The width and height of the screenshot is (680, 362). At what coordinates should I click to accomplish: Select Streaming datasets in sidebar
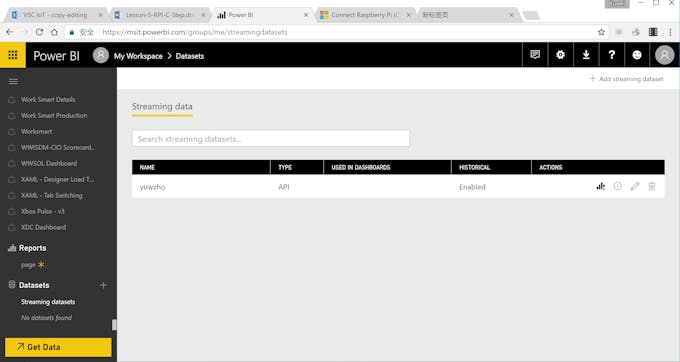coord(48,302)
